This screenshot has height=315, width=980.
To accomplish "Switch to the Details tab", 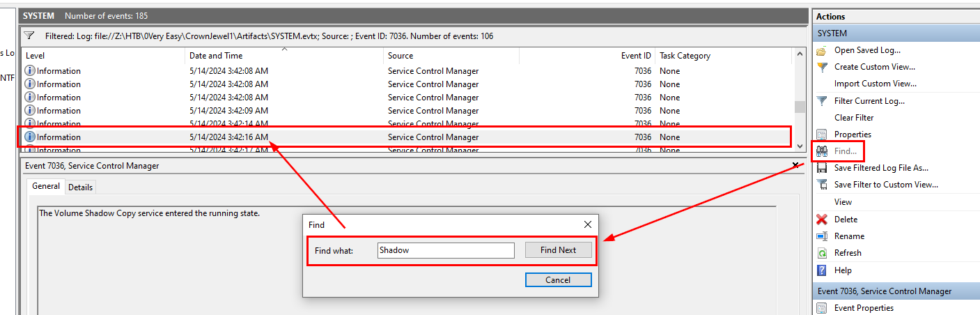I will coord(80,187).
